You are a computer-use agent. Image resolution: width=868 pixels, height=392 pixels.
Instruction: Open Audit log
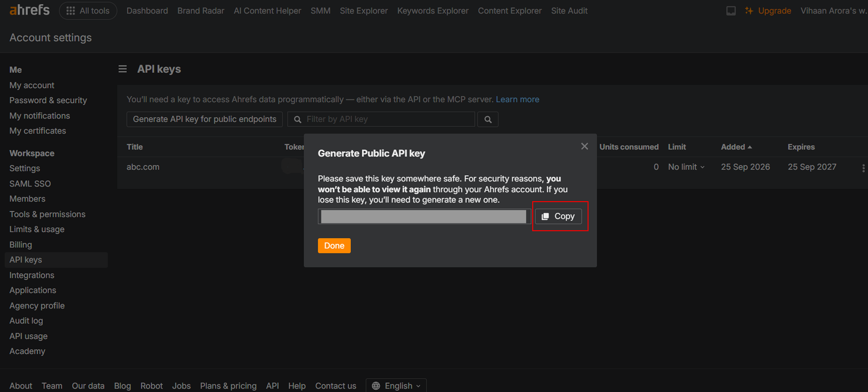point(26,321)
